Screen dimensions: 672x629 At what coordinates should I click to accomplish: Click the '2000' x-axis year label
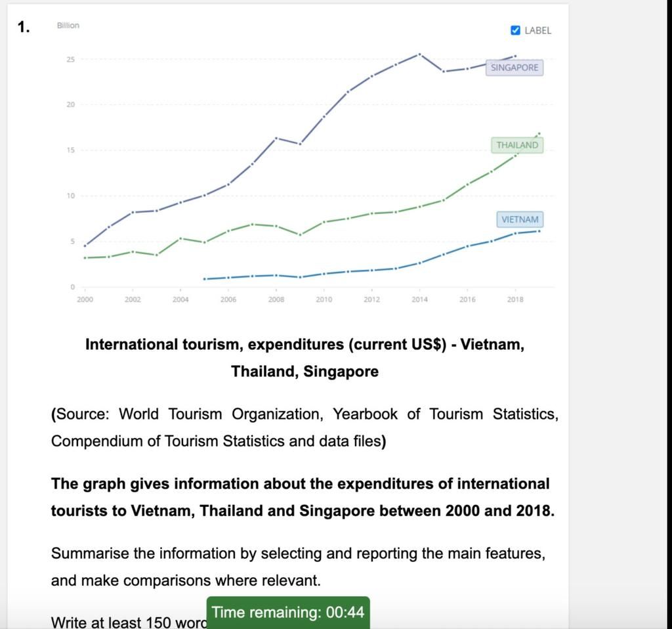[x=85, y=299]
